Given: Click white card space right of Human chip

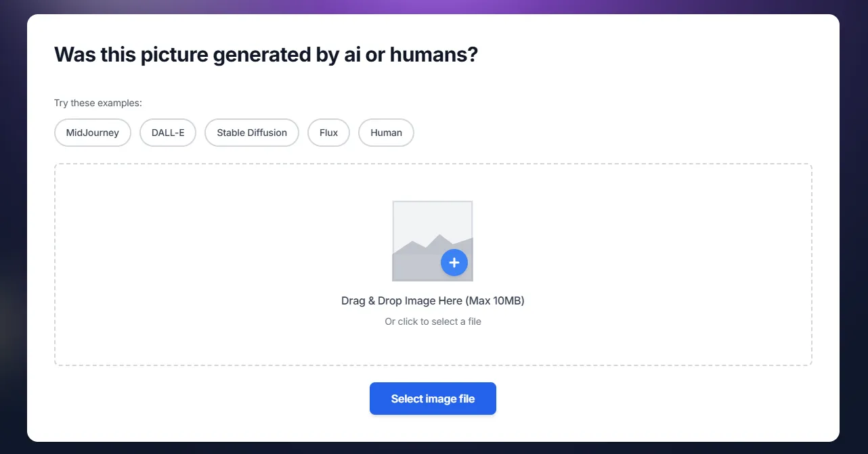Looking at the screenshot, I should [x=609, y=133].
